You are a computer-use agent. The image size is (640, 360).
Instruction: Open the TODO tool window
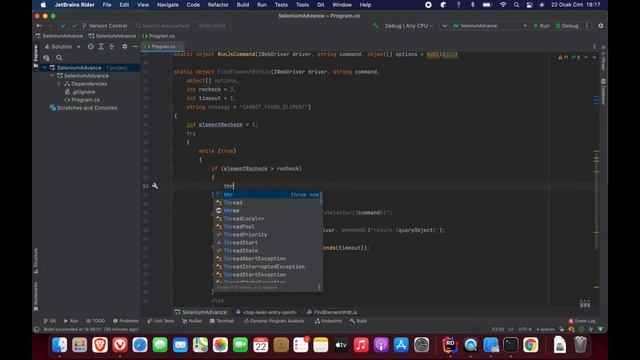tap(96, 321)
